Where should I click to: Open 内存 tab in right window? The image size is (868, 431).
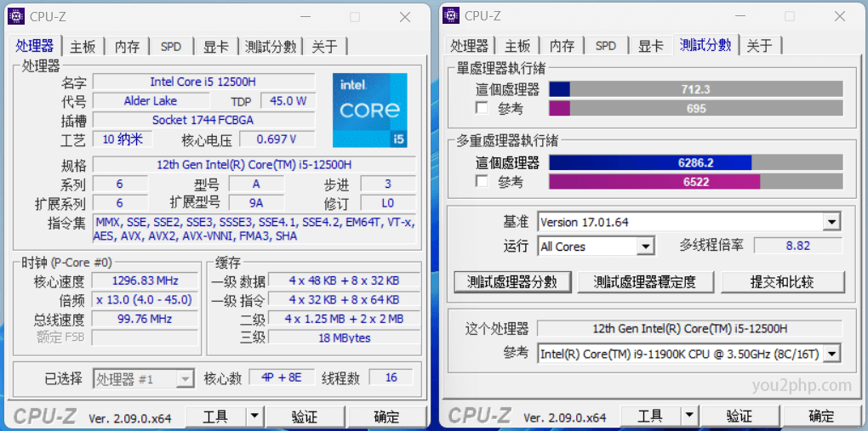[x=562, y=47]
